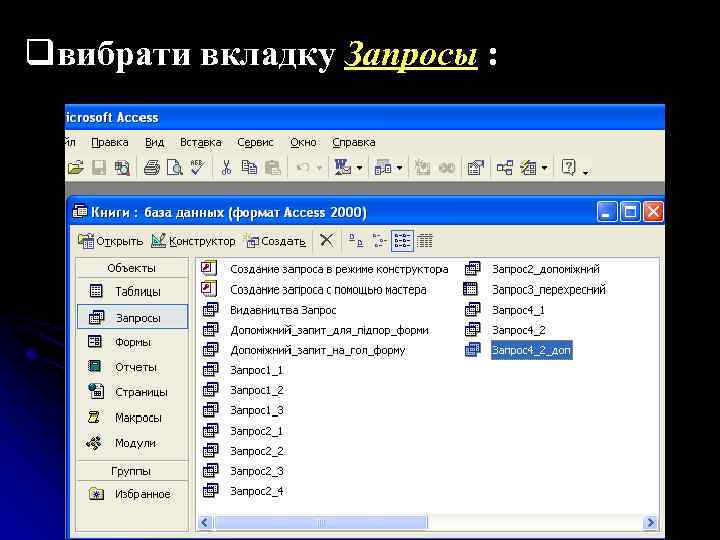
Task: Click the horizontal scrollbar right arrow
Action: 650,522
